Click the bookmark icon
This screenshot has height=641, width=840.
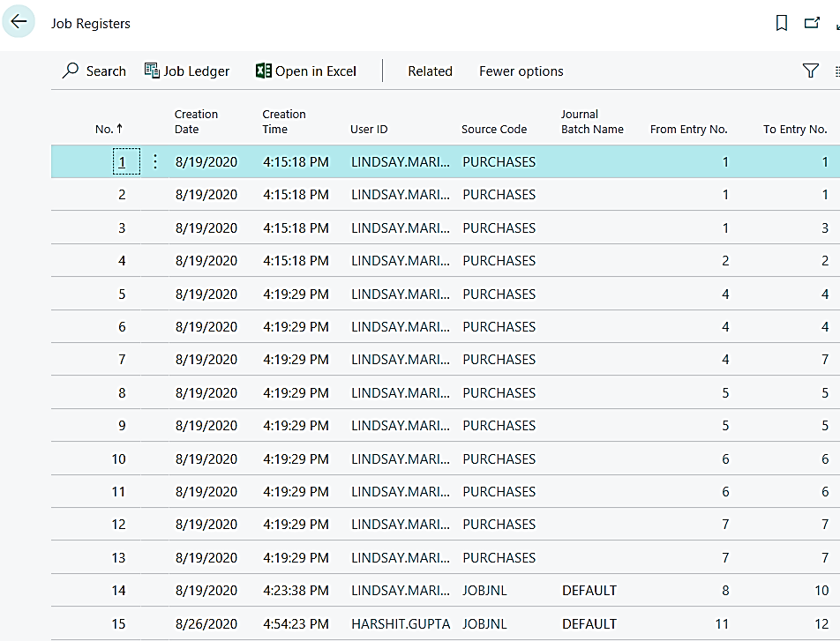click(781, 24)
